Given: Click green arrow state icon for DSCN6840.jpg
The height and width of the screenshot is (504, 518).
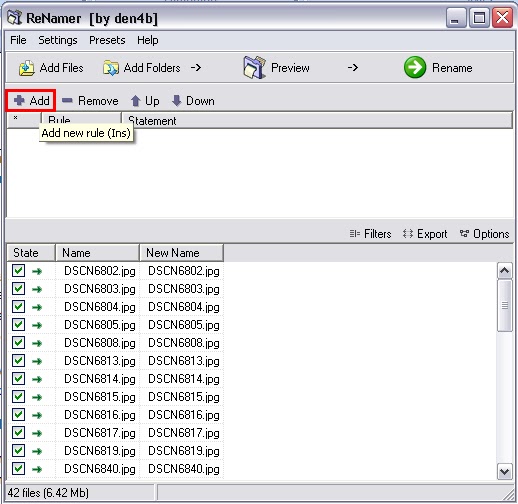Looking at the screenshot, I should [37, 469].
